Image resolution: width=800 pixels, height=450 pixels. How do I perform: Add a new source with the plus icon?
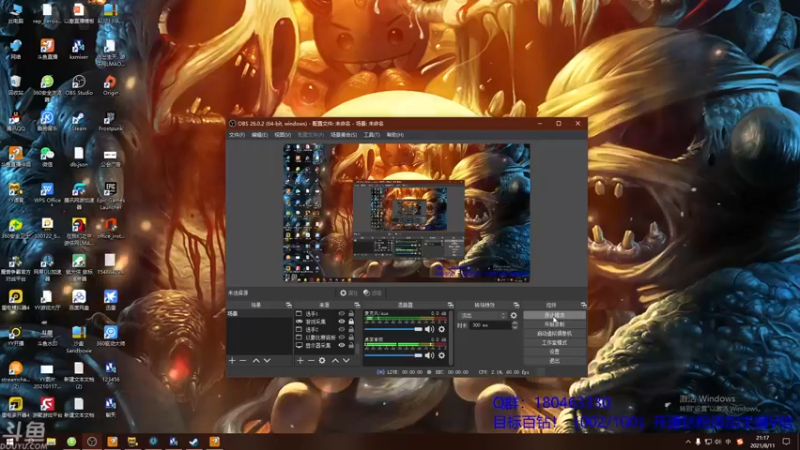[x=300, y=361]
